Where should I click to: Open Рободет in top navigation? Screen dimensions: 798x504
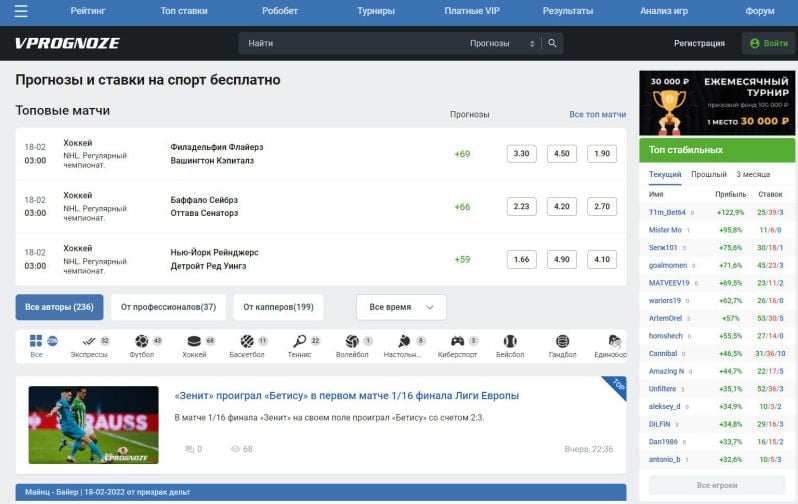point(280,11)
